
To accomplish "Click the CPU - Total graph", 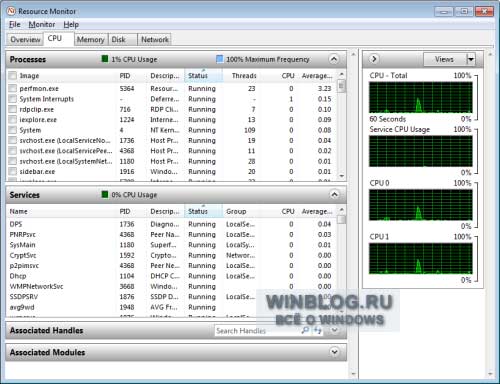I will 421,97.
